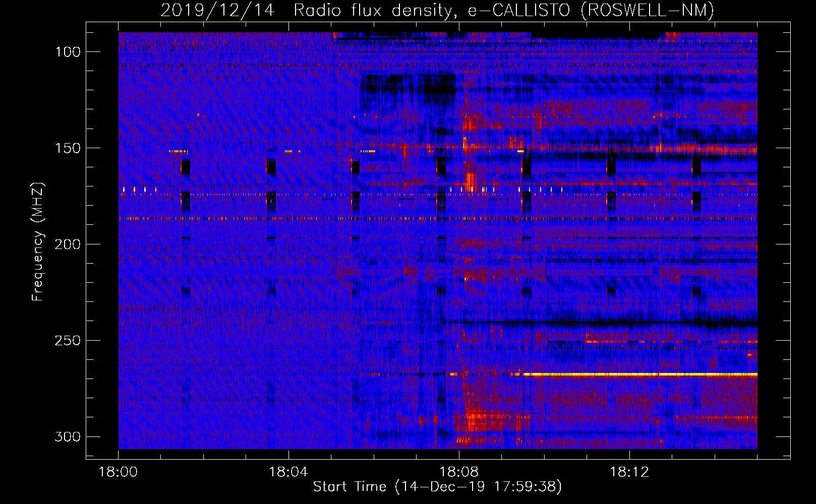Click the bright yellow emission line near 268 MHz
The height and width of the screenshot is (504, 816).
tap(640, 374)
